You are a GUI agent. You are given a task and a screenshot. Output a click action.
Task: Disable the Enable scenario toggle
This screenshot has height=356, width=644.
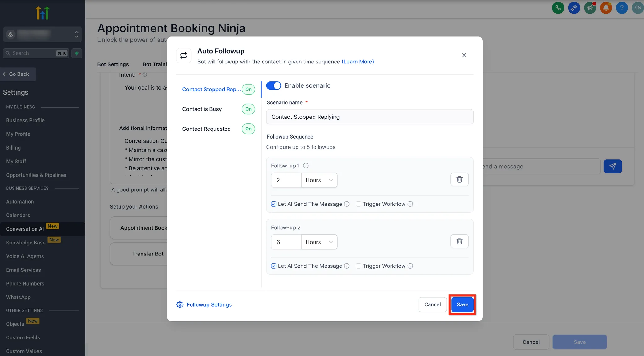[274, 85]
